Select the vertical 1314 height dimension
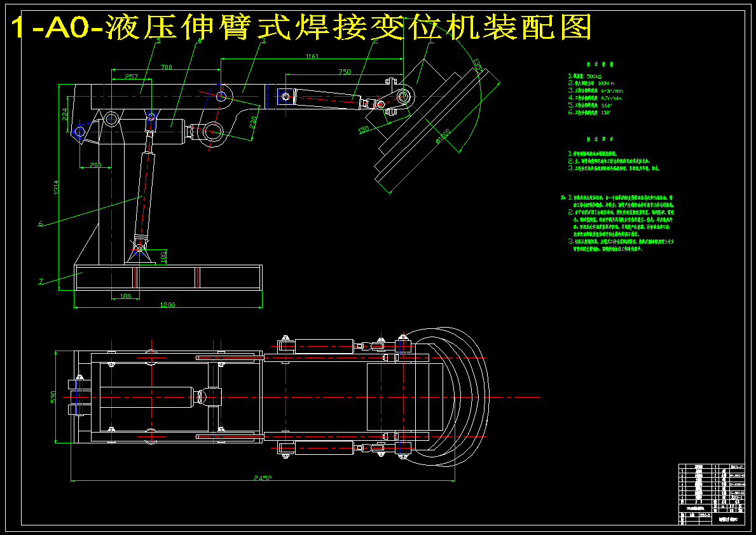 (57, 188)
